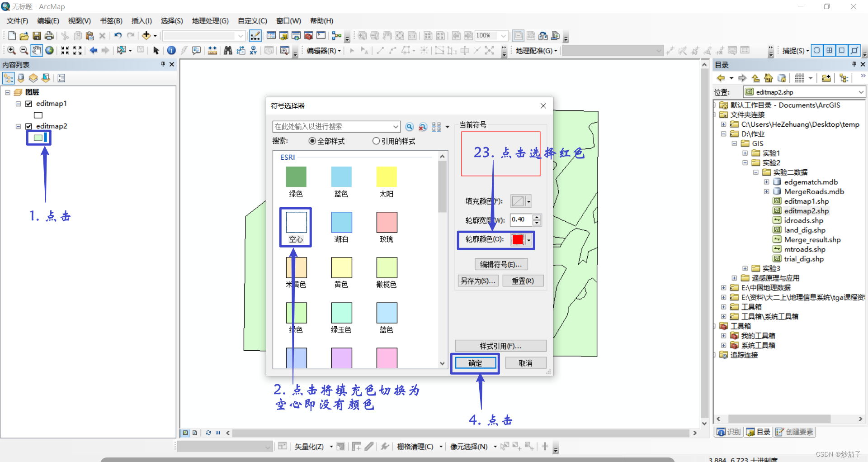868x462 pixels.
Task: Click the Add Data icon
Action: click(146, 36)
